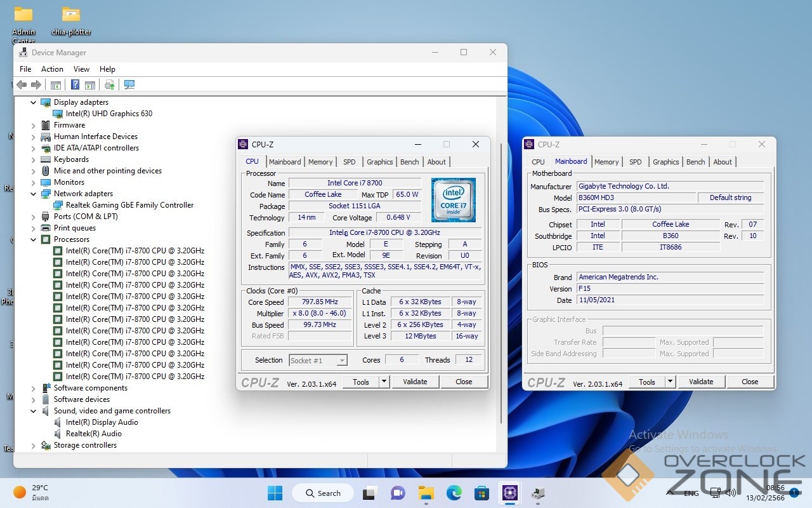Open Microsoft Store from the taskbar
This screenshot has height=508, width=812.
481,493
